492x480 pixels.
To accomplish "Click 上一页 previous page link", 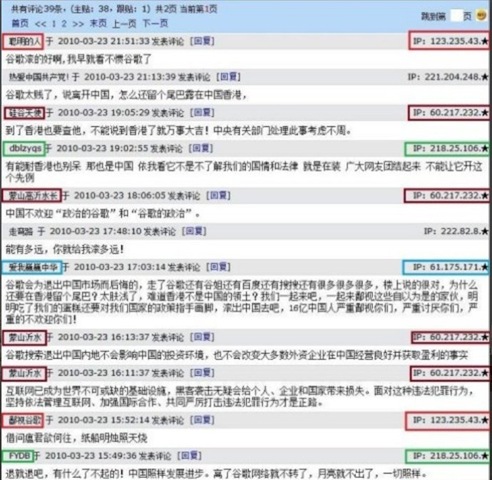I will pyautogui.click(x=124, y=23).
